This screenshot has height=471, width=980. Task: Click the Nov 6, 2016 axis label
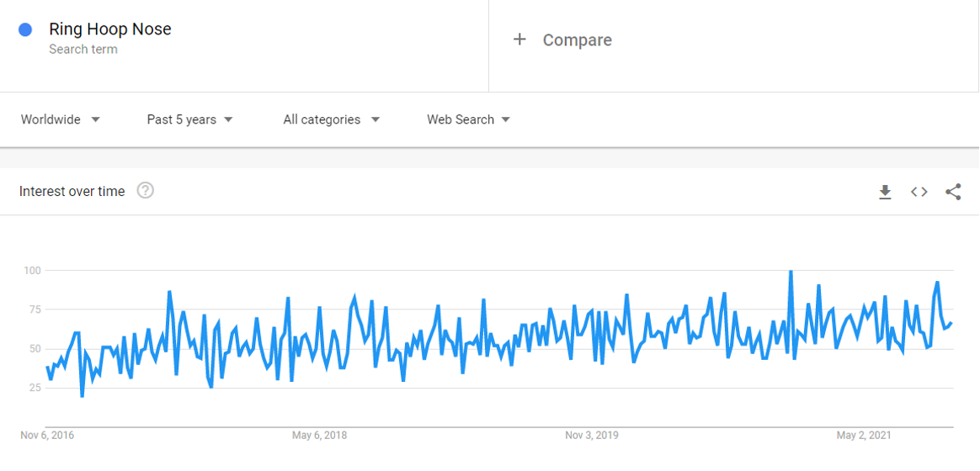pos(47,435)
